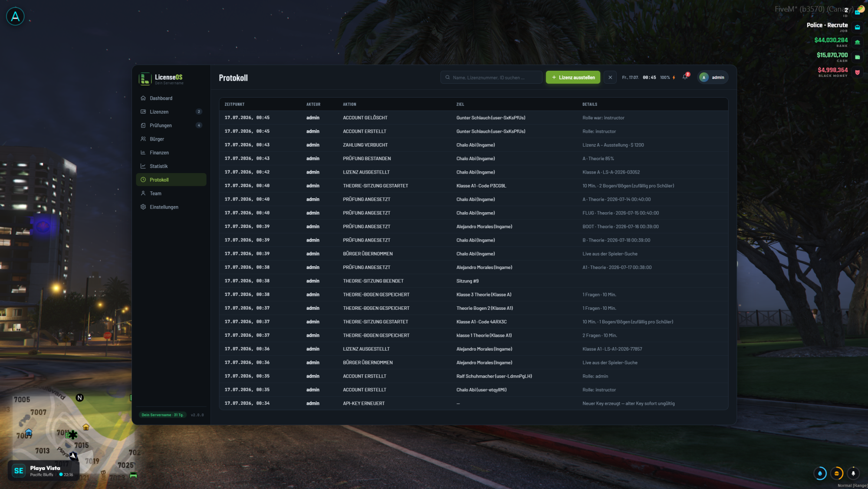Click detail Klasse A1 · LS-A1-2026-77857
The image size is (868, 489).
tap(612, 349)
